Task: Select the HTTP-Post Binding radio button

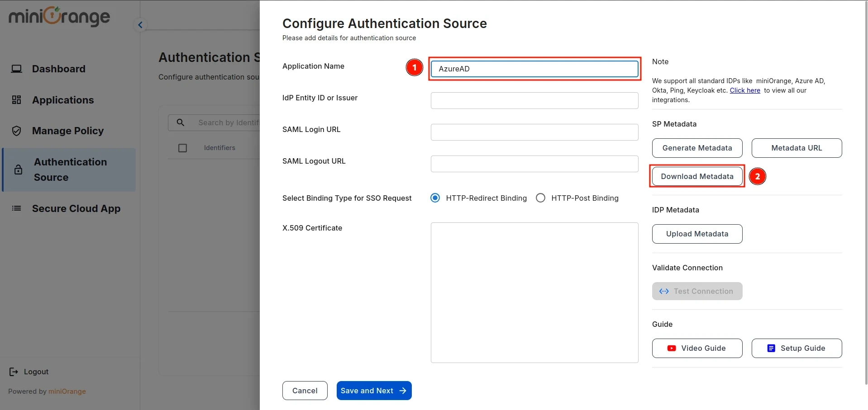Action: pyautogui.click(x=540, y=198)
